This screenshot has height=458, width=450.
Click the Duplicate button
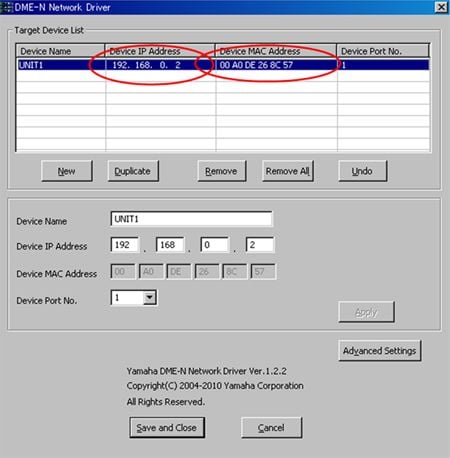133,171
